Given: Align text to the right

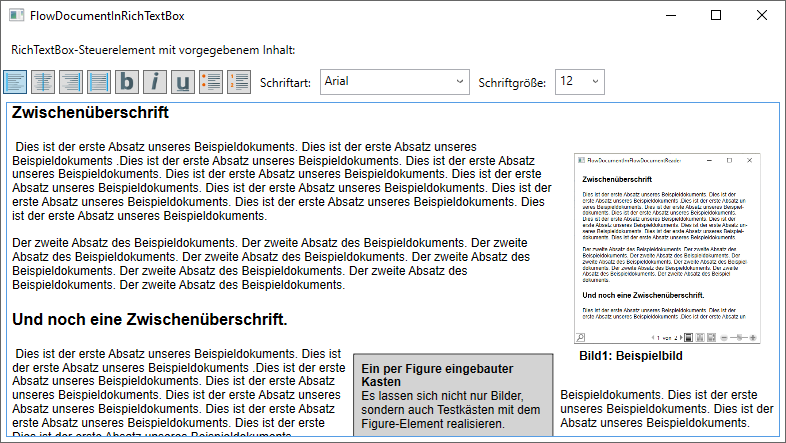Looking at the screenshot, I should 71,82.
